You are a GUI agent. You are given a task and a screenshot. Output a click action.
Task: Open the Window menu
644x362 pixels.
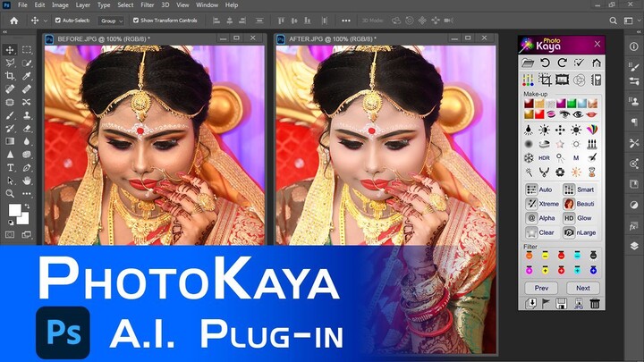pyautogui.click(x=207, y=5)
